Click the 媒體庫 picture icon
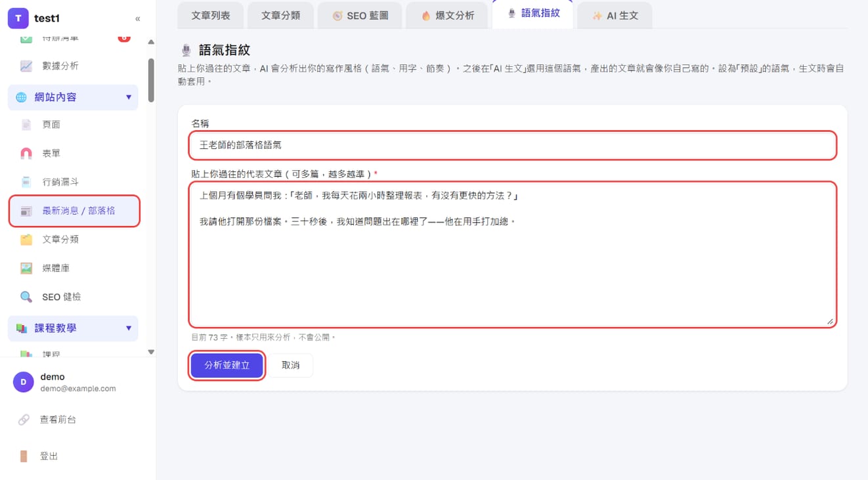The width and height of the screenshot is (868, 480). tap(26, 268)
